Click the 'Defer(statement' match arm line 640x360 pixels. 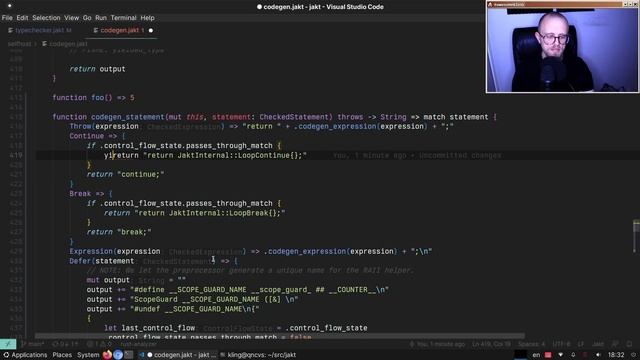153,261
